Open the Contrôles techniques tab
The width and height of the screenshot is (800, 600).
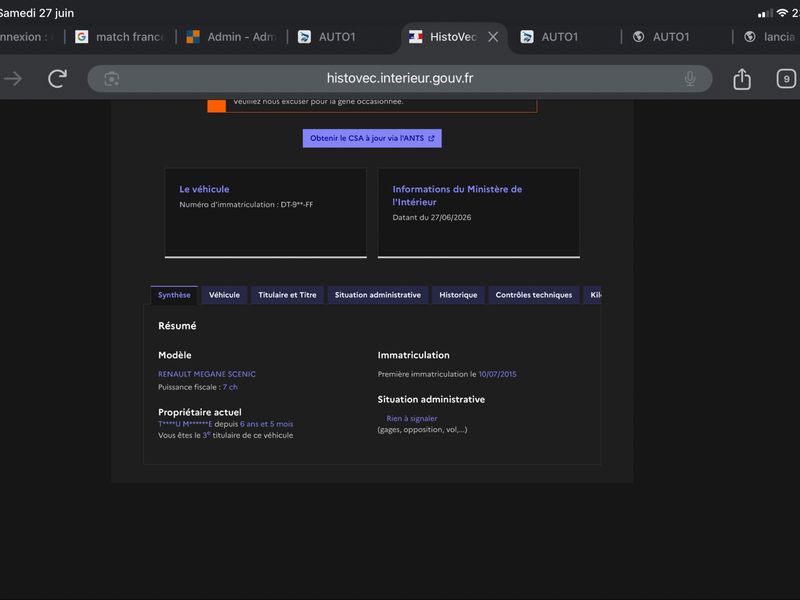[x=534, y=295]
